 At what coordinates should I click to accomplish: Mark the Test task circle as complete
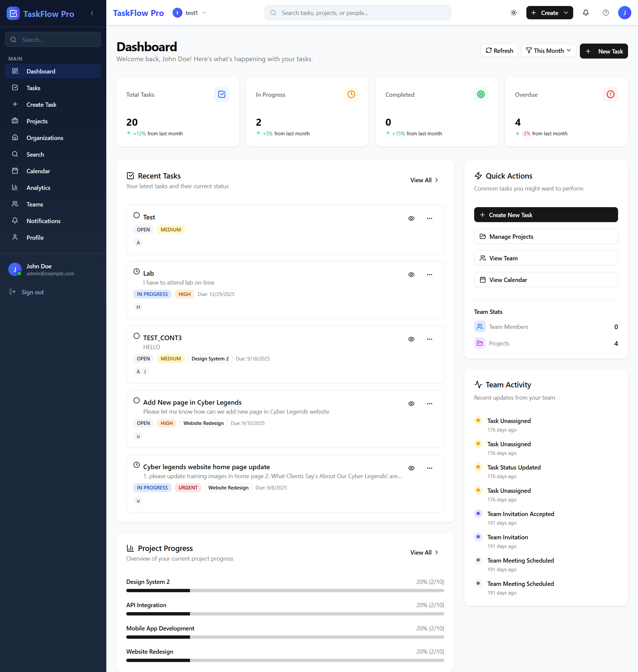(136, 215)
